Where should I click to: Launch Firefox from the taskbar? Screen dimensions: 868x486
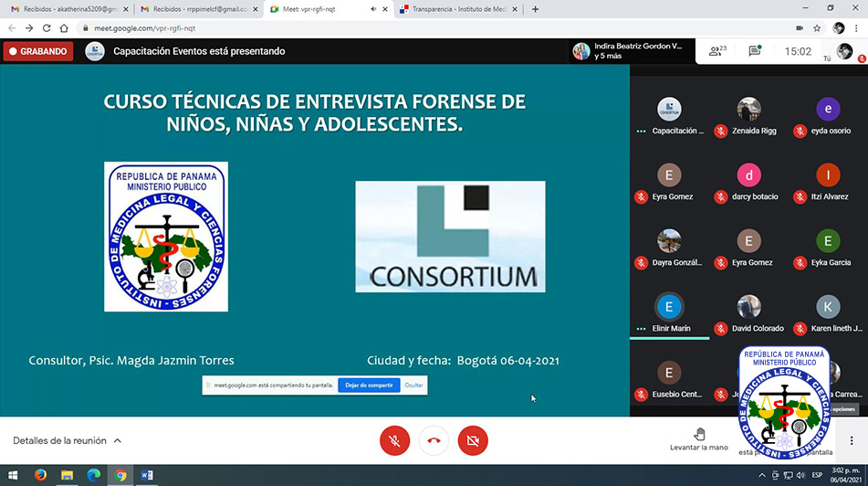[40, 475]
